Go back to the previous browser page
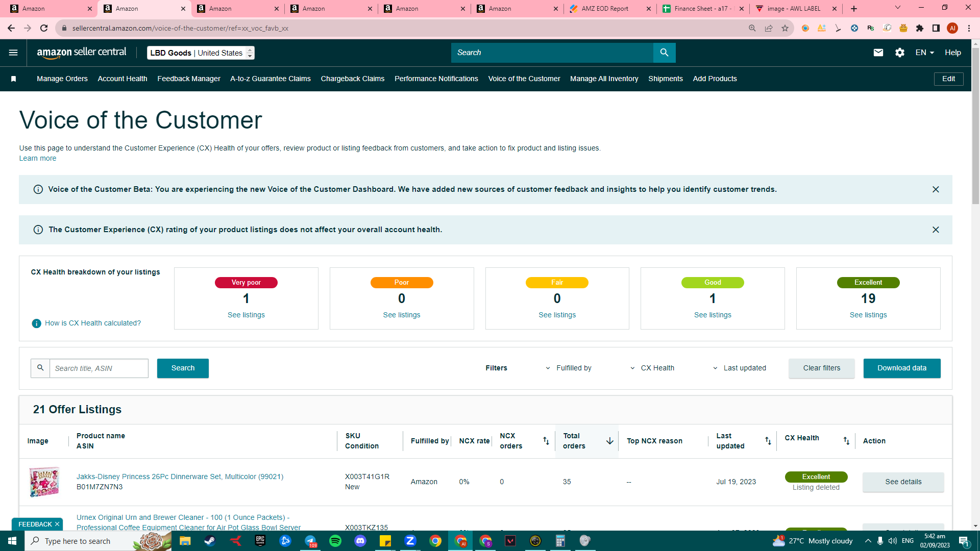980x551 pixels. pos(11,28)
